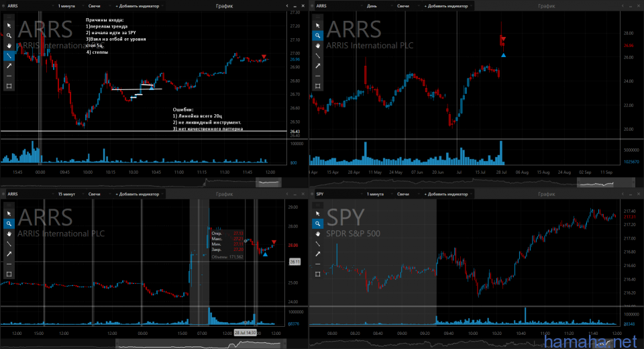644x349 pixels.
Task: Click the ARRS ticker field in the 15 минут panel
Action: (x=30, y=194)
